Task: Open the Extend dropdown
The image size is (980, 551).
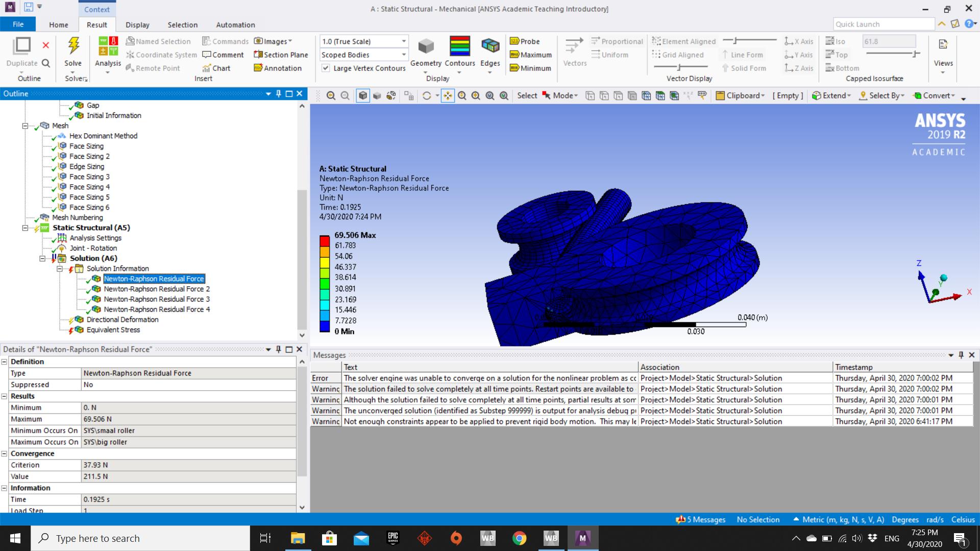Action: (831, 95)
